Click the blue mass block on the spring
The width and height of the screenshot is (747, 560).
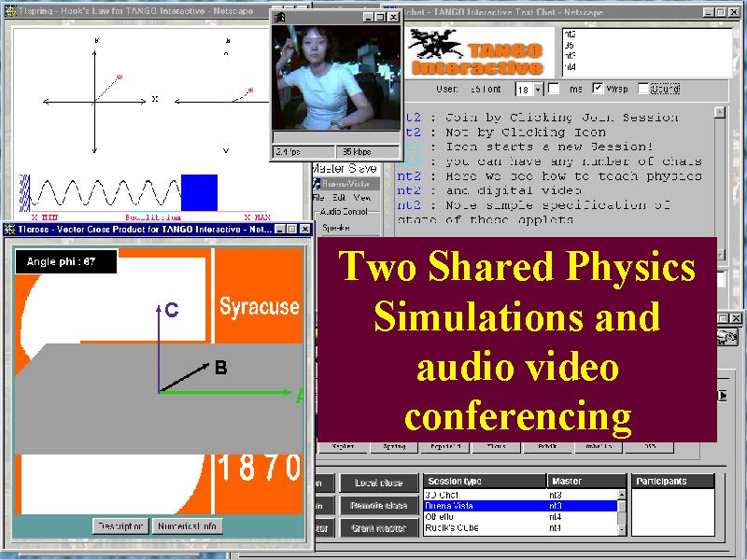(x=199, y=192)
